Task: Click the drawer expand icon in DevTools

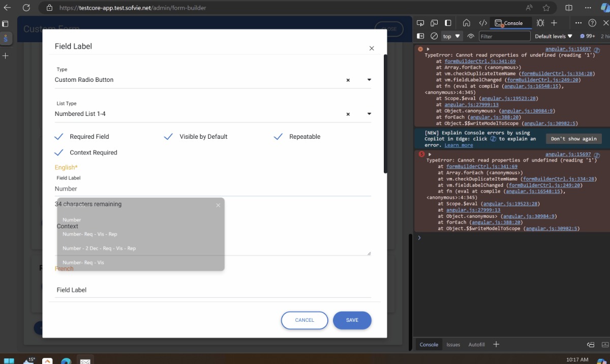Action: click(x=605, y=344)
